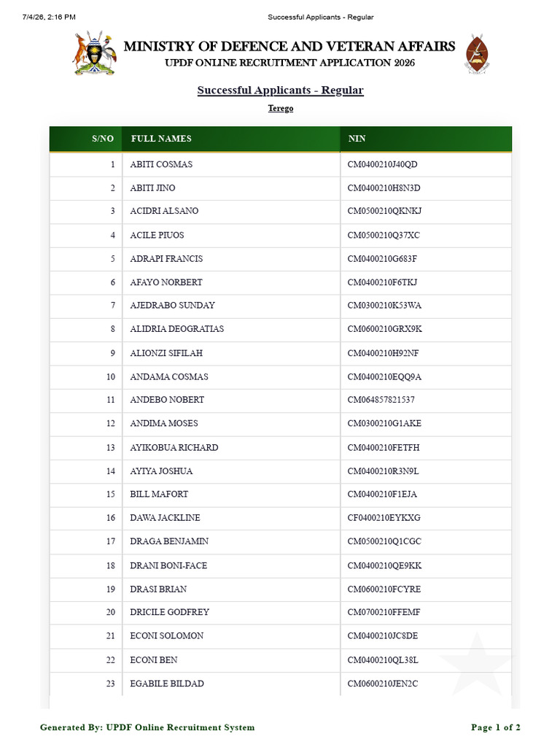
Task: Click ANDEBO NOBERT's NIN CM064857821537
Action: [x=381, y=400]
